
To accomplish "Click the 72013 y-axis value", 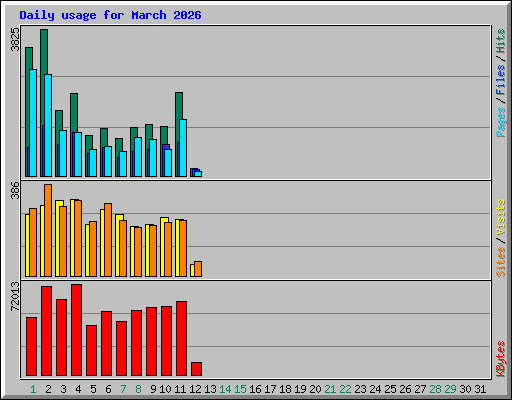I will pos(15,297).
